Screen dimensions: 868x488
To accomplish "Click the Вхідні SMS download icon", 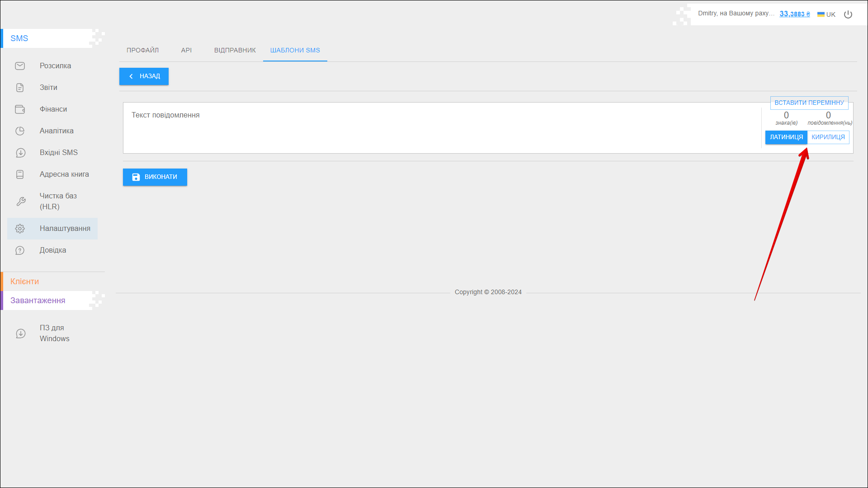I will point(20,153).
